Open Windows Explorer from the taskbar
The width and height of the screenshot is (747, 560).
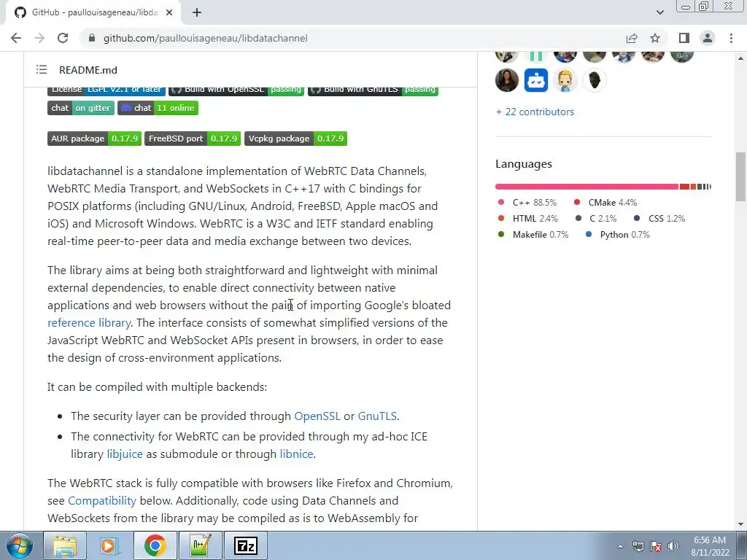click(65, 545)
